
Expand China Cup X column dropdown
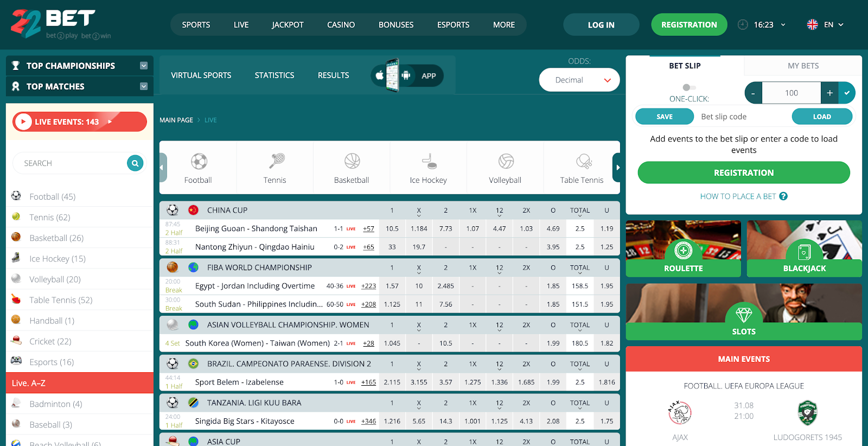point(419,215)
